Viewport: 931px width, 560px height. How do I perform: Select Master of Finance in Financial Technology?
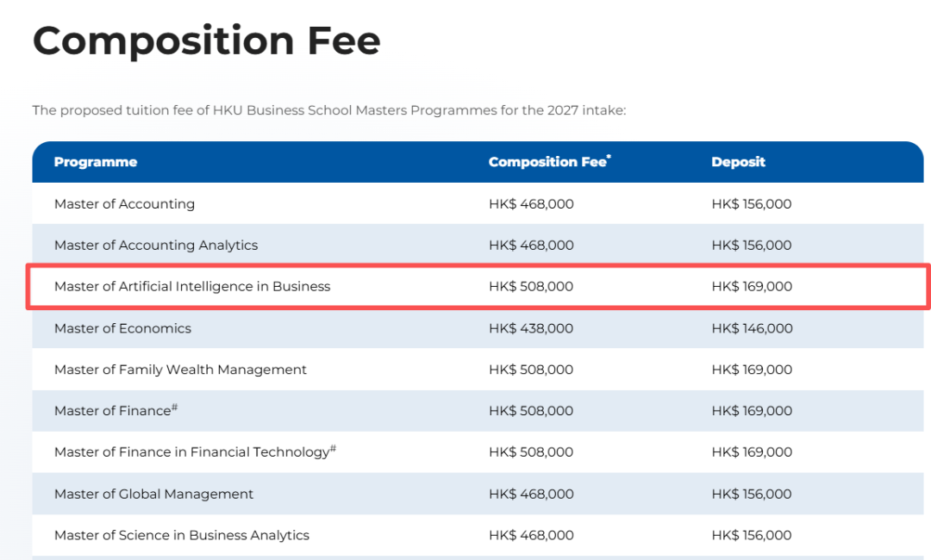(195, 451)
